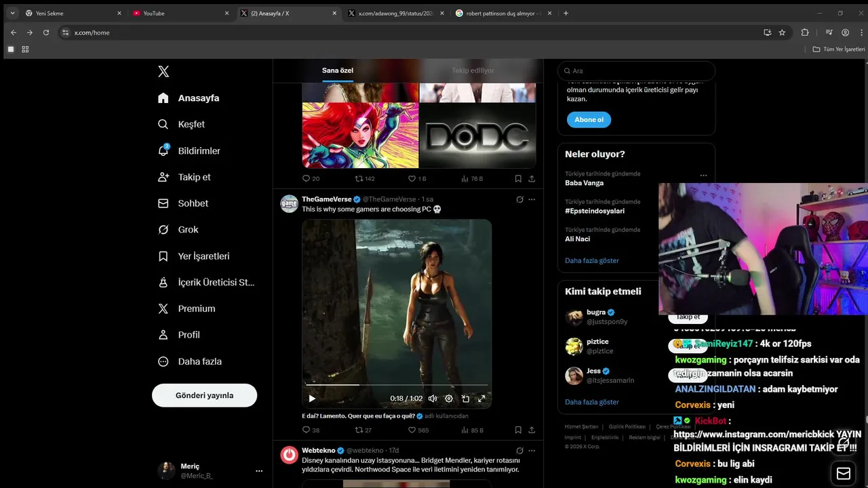Share the TheGameVerse post
Image resolution: width=868 pixels, height=488 pixels.
532,430
